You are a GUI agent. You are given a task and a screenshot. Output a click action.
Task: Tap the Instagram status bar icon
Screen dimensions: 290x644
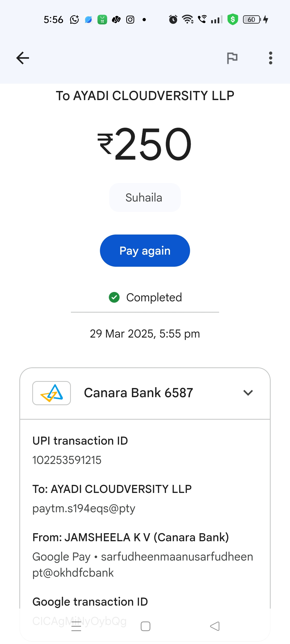(130, 20)
